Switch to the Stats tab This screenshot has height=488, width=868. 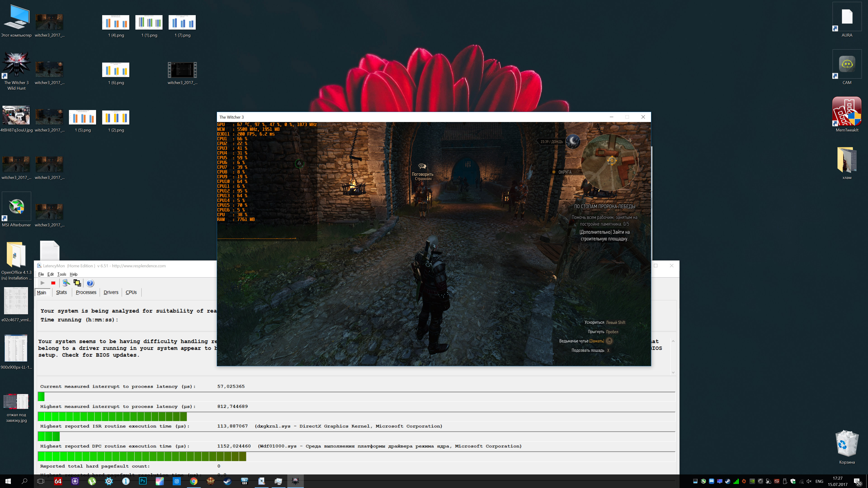tap(61, 292)
